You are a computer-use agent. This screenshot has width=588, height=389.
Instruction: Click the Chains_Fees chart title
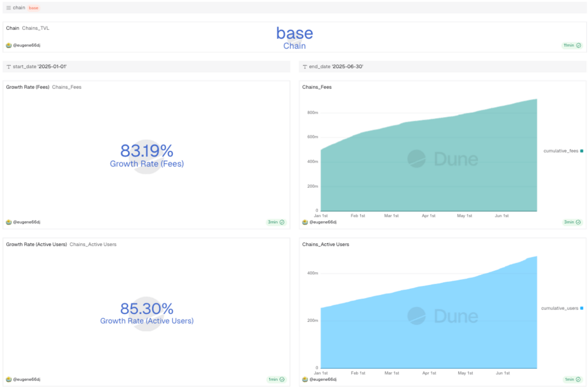(317, 87)
